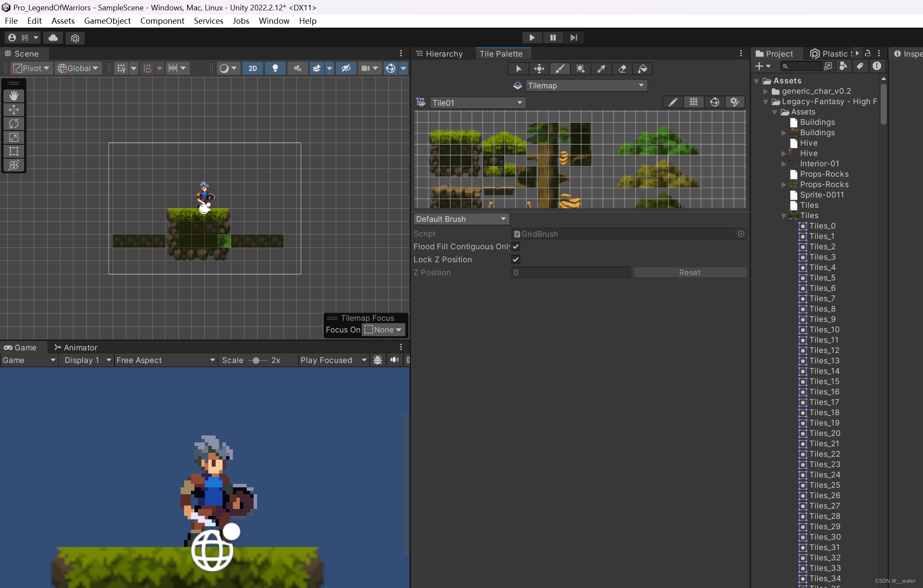Pick the tile eyedropper picker tool
Screen dimensions: 923x588
601,69
